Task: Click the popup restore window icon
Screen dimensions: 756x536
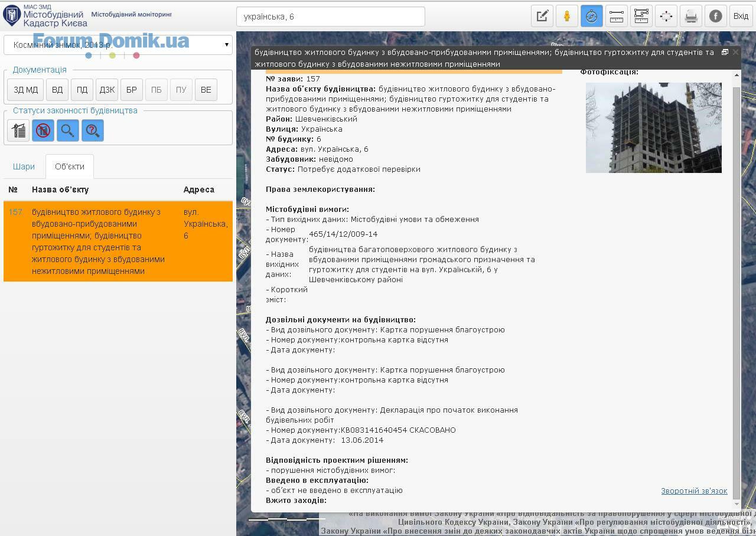Action: coord(725,52)
